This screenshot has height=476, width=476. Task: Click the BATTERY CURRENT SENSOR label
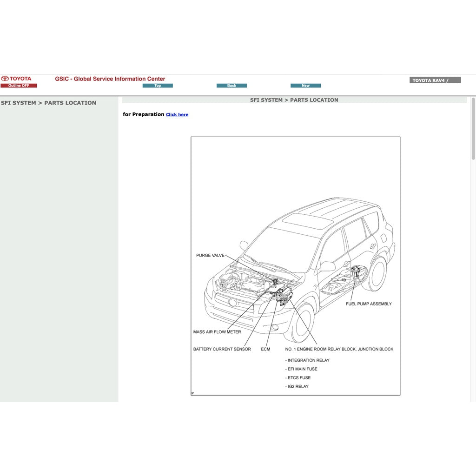[x=221, y=349]
